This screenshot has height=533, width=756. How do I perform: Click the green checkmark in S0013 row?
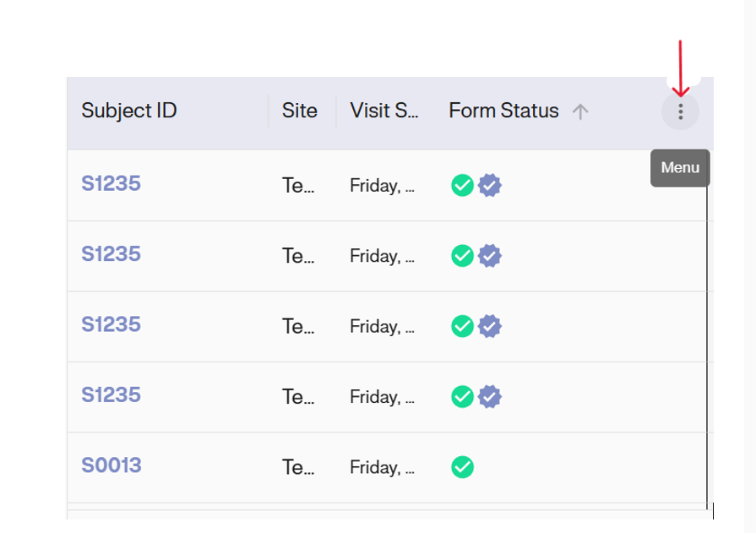tap(462, 466)
